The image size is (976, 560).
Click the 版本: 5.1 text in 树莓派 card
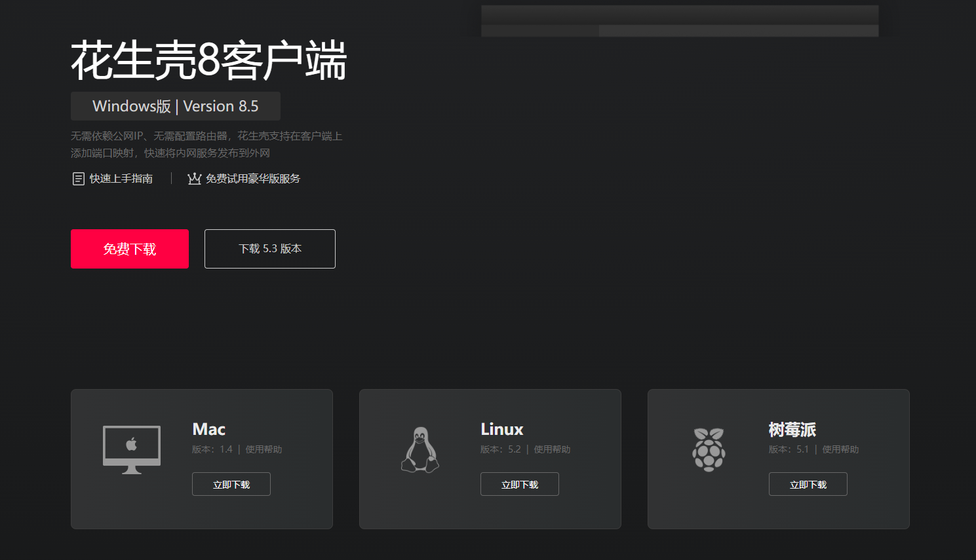(789, 449)
